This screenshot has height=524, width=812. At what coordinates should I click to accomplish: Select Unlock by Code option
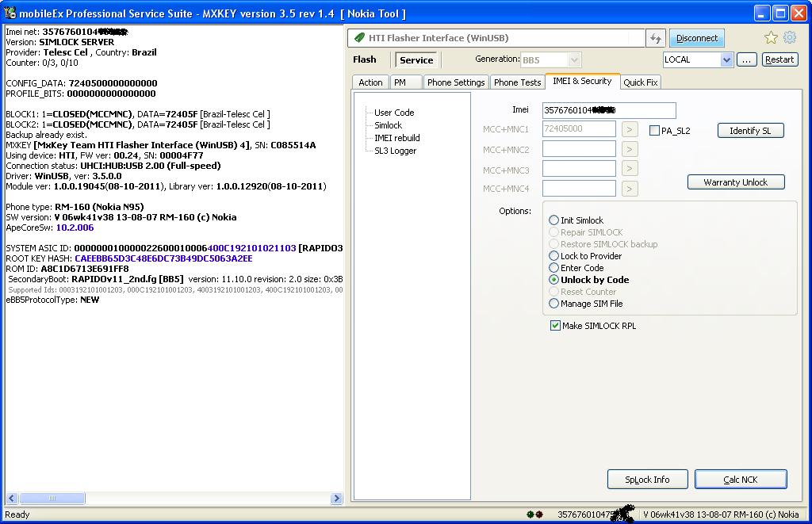[x=553, y=280]
